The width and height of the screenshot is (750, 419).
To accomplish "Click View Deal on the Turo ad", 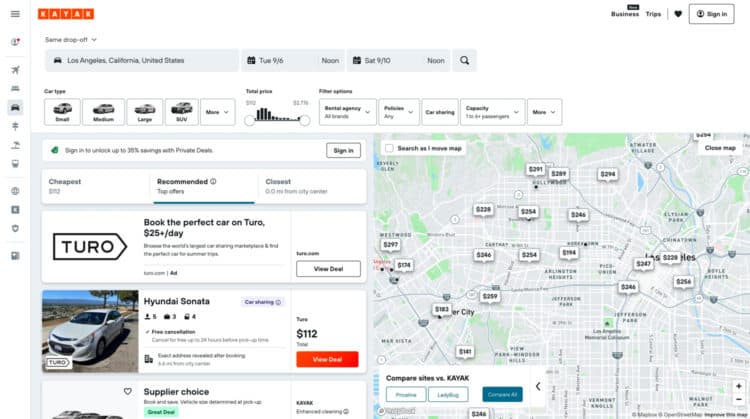I will coord(328,269).
